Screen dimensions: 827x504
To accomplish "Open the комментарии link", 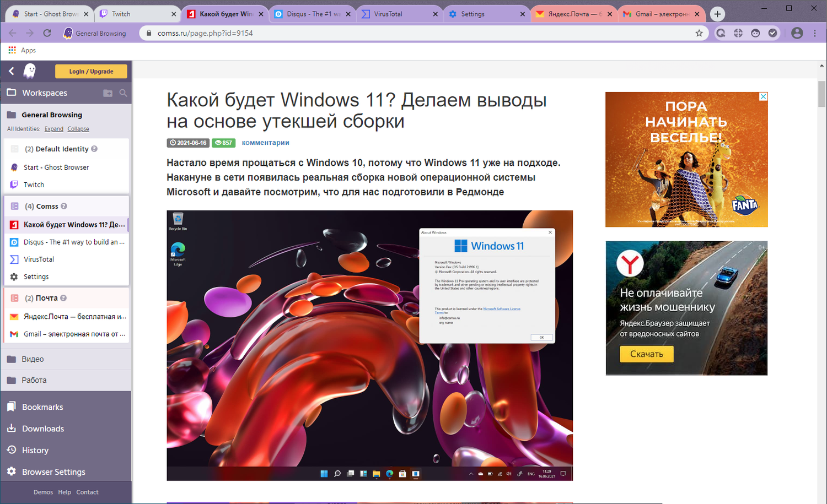I will 265,143.
